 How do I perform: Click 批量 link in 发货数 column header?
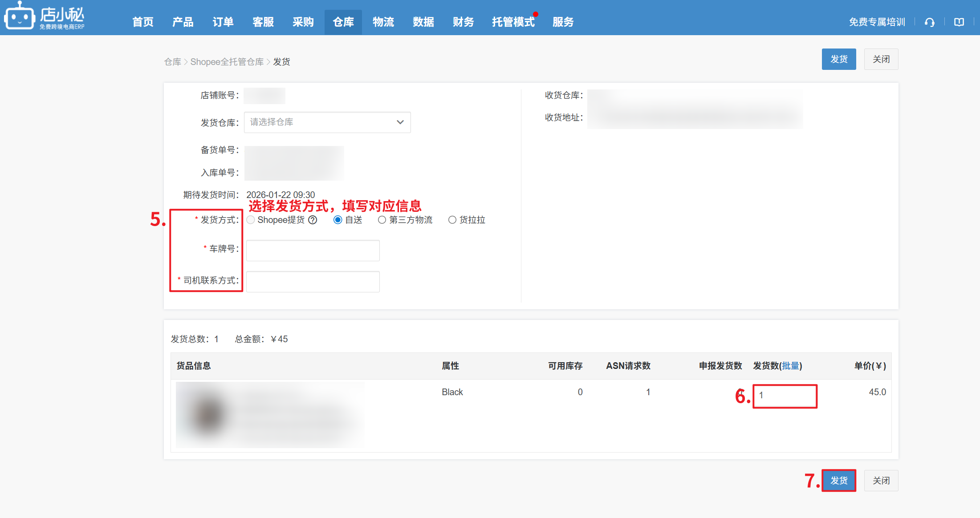point(790,366)
